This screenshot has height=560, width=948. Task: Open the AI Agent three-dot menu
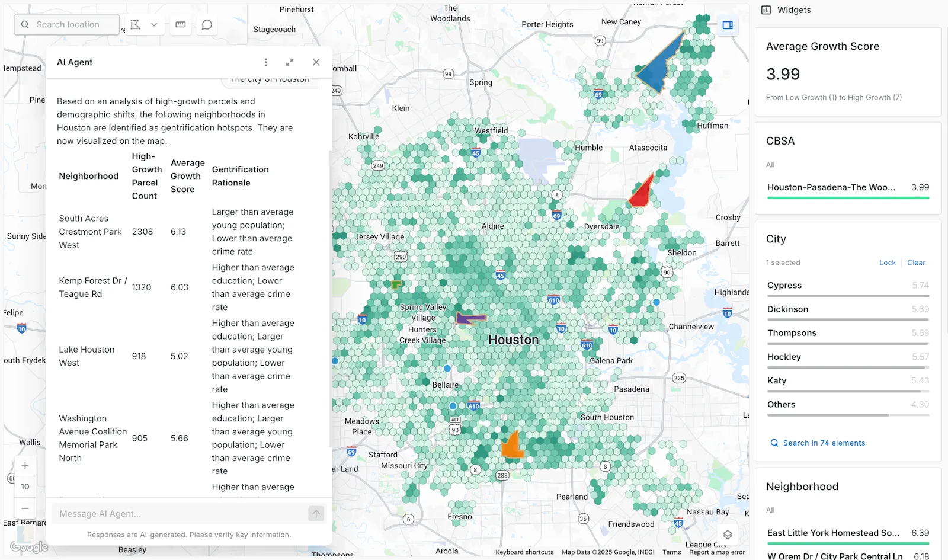[x=266, y=62]
